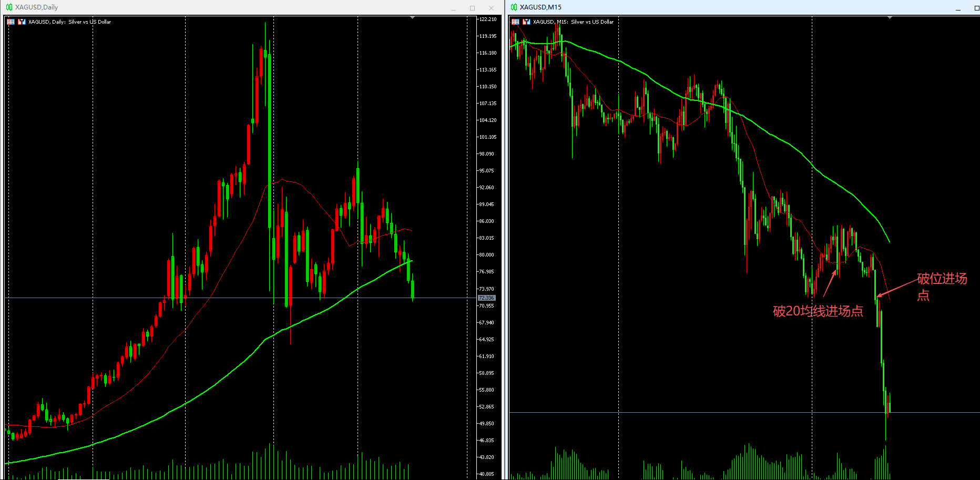Activate the XAGUSD,M15 window title bar
The image size is (980, 480).
point(736,7)
